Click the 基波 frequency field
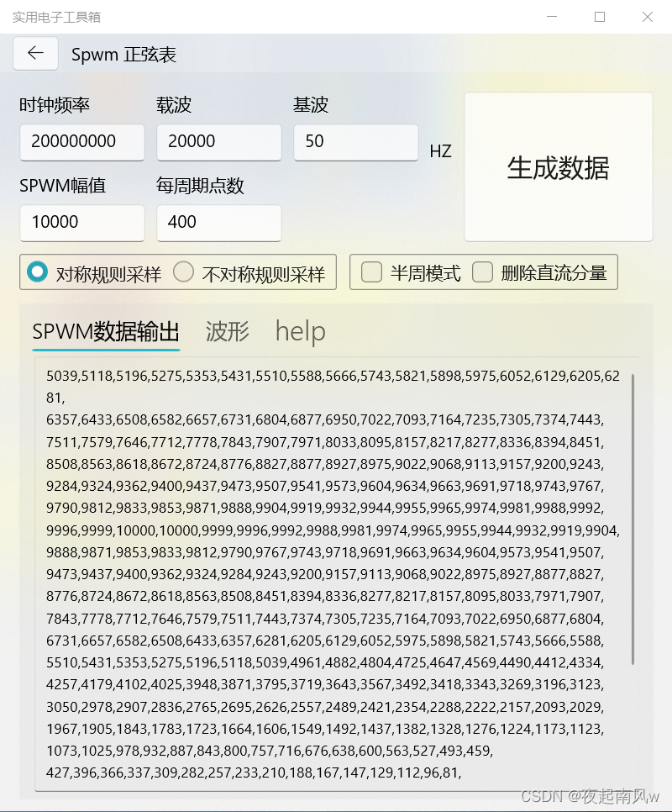Viewport: 672px width, 812px height. click(x=355, y=142)
